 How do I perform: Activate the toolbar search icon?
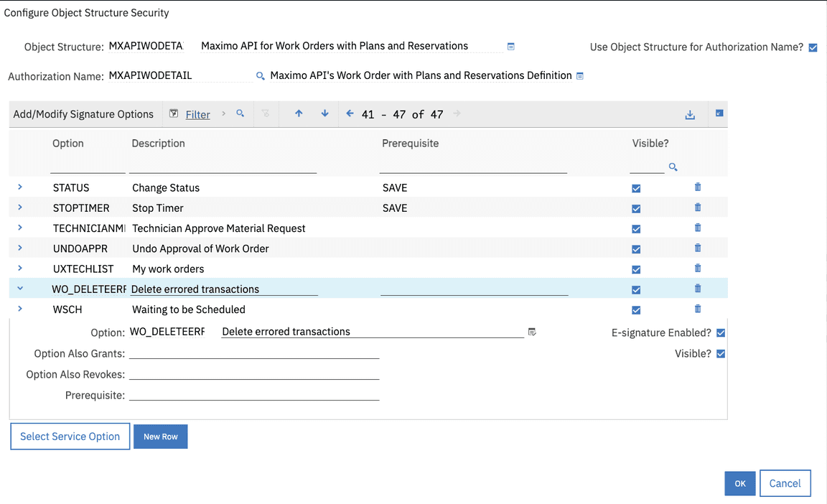[239, 113]
